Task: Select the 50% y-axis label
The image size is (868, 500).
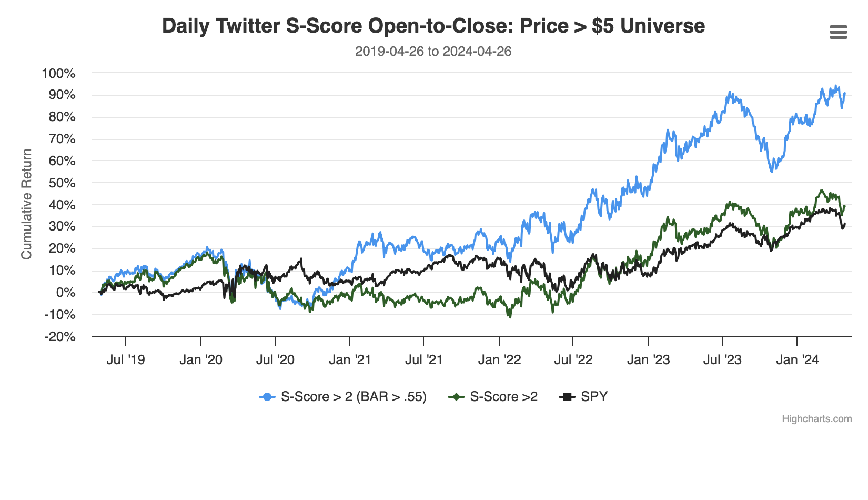Action: click(62, 183)
